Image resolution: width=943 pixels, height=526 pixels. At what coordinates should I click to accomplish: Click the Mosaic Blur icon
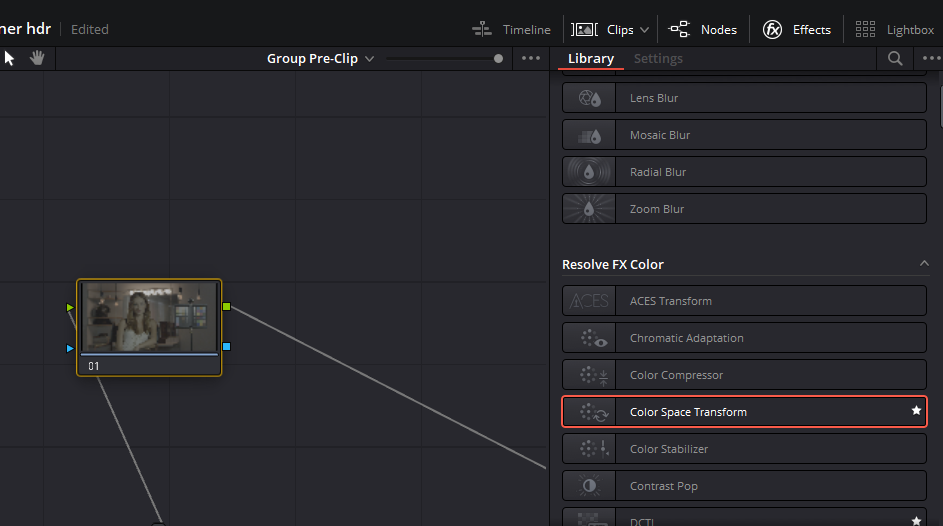click(x=589, y=135)
